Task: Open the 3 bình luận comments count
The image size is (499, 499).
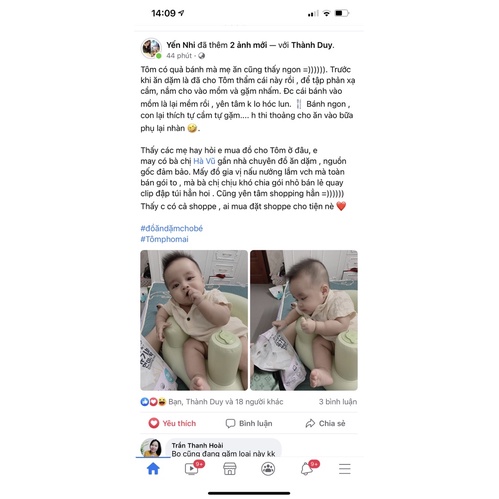Action: [338, 402]
